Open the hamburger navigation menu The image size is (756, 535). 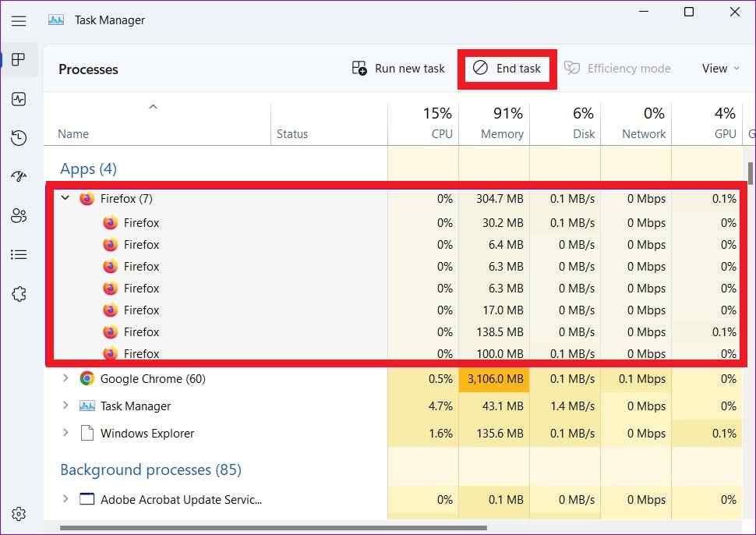click(x=19, y=21)
